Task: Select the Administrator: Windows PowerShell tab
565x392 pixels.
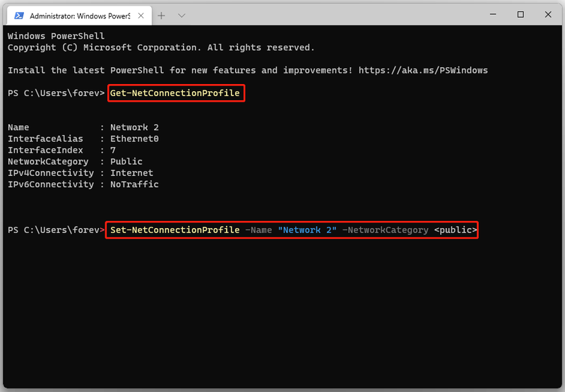Action: [x=80, y=16]
